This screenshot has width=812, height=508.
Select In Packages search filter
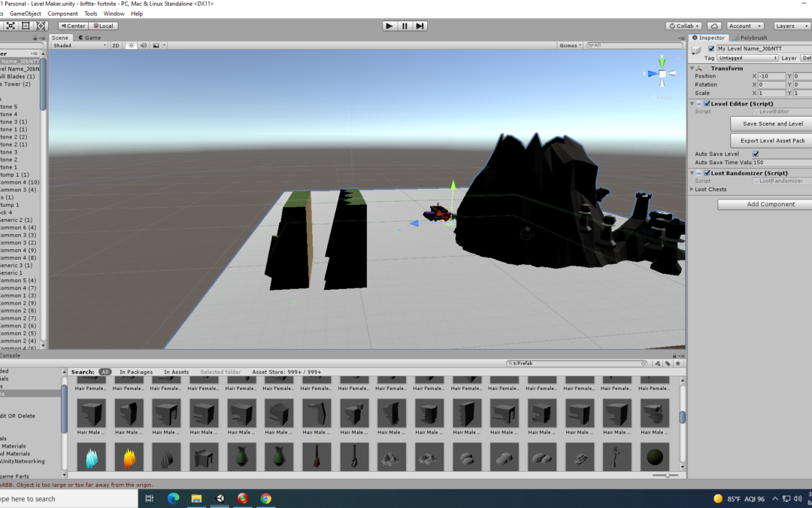[136, 373]
